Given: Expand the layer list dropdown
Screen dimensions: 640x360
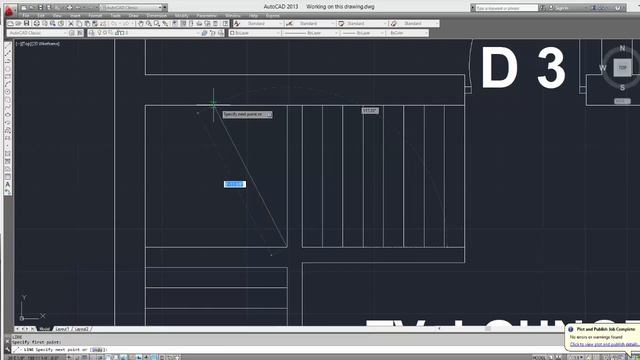Looking at the screenshot, I should click(x=198, y=33).
